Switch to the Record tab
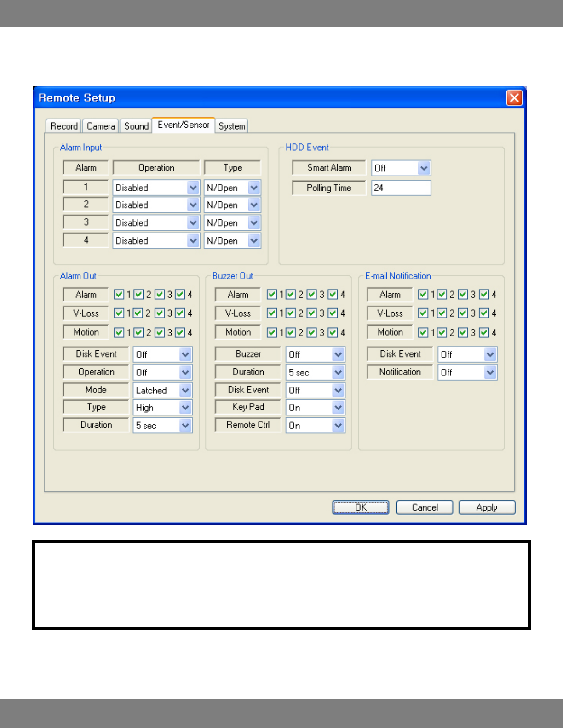The height and width of the screenshot is (728, 563). tap(64, 126)
